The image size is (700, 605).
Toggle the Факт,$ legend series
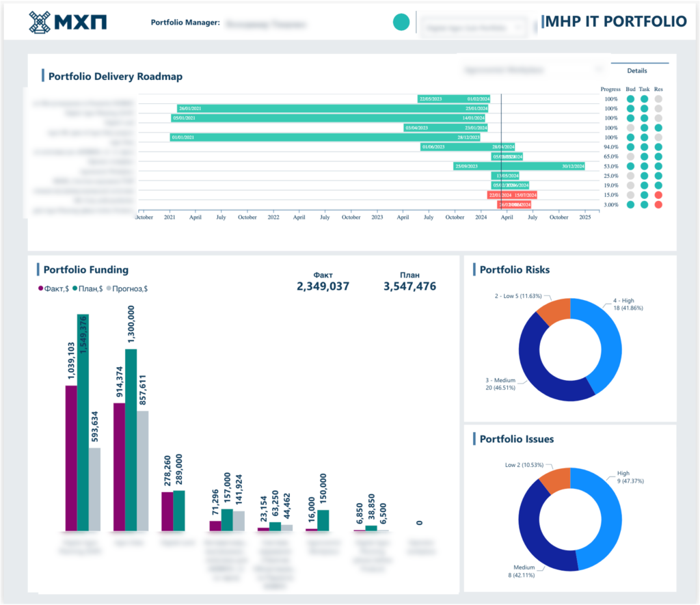pos(53,289)
